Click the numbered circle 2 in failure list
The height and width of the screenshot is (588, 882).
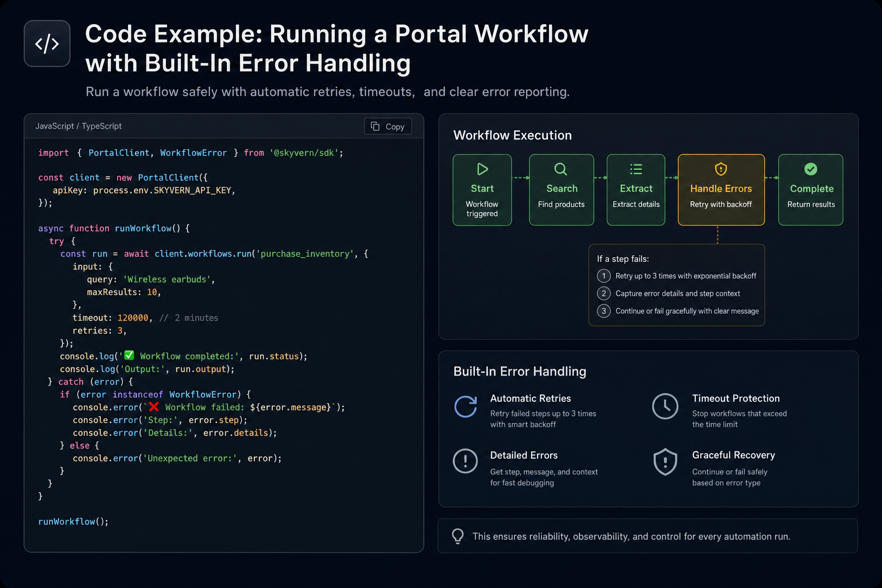coord(604,293)
